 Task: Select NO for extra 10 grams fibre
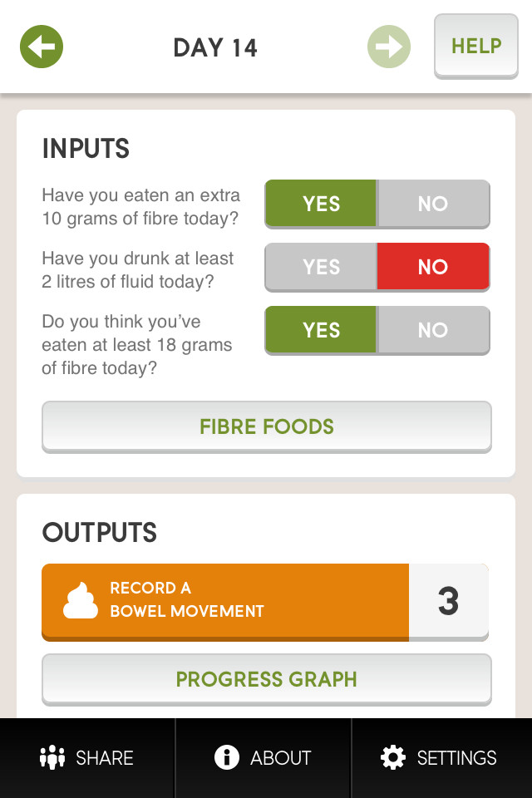point(433,204)
